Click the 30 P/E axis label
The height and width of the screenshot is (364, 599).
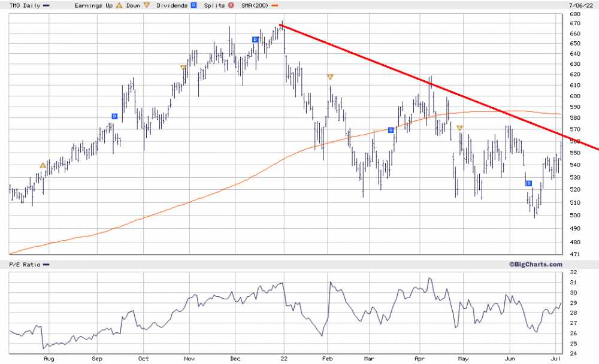pos(573,293)
